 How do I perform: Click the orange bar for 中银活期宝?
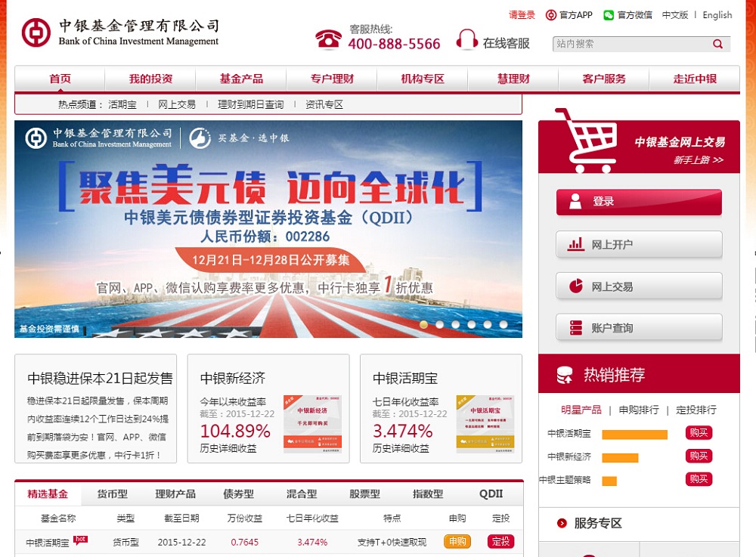[634, 435]
